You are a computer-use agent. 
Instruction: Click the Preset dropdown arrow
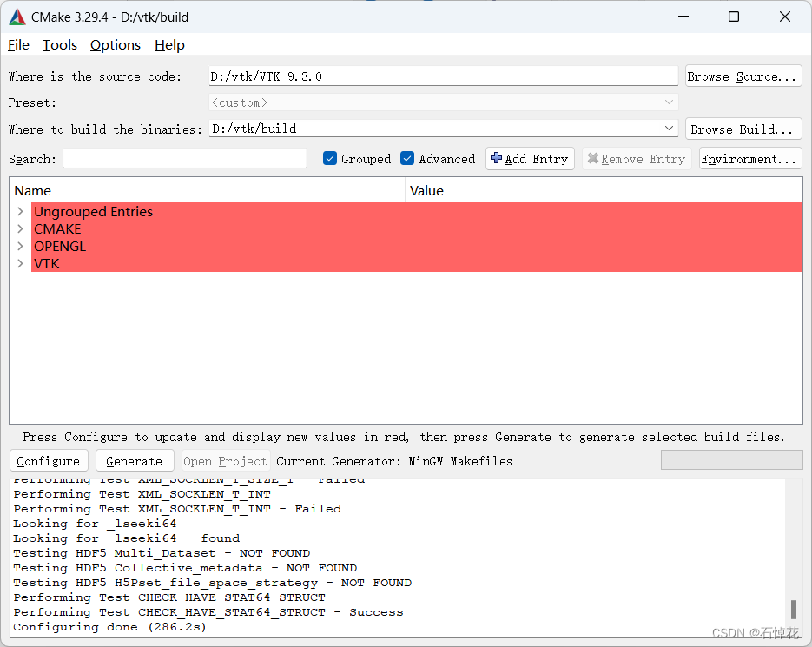point(669,102)
